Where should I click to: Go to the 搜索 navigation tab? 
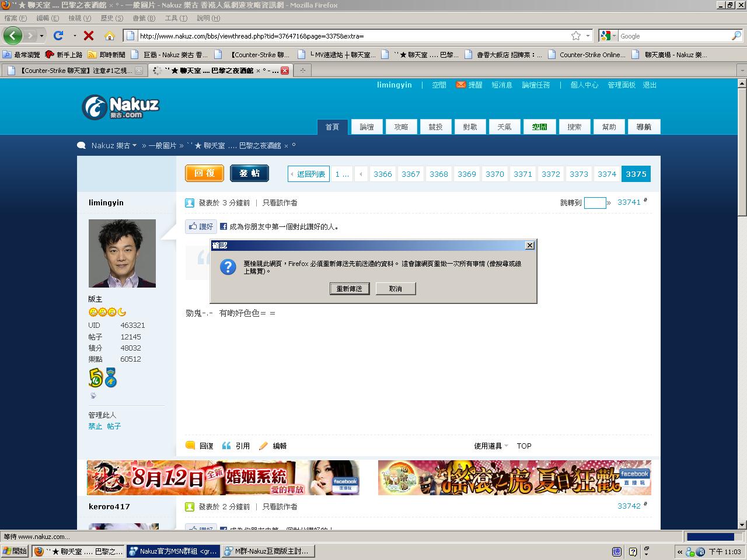(574, 127)
